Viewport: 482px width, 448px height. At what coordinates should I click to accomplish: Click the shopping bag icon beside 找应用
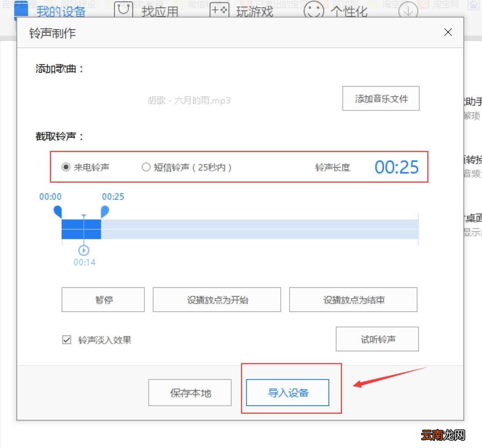124,9
